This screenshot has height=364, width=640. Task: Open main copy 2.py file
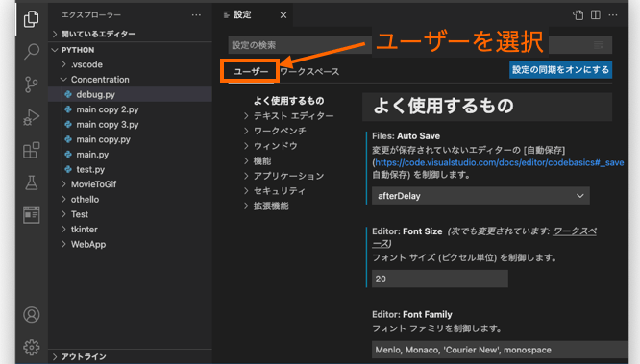[130, 109]
